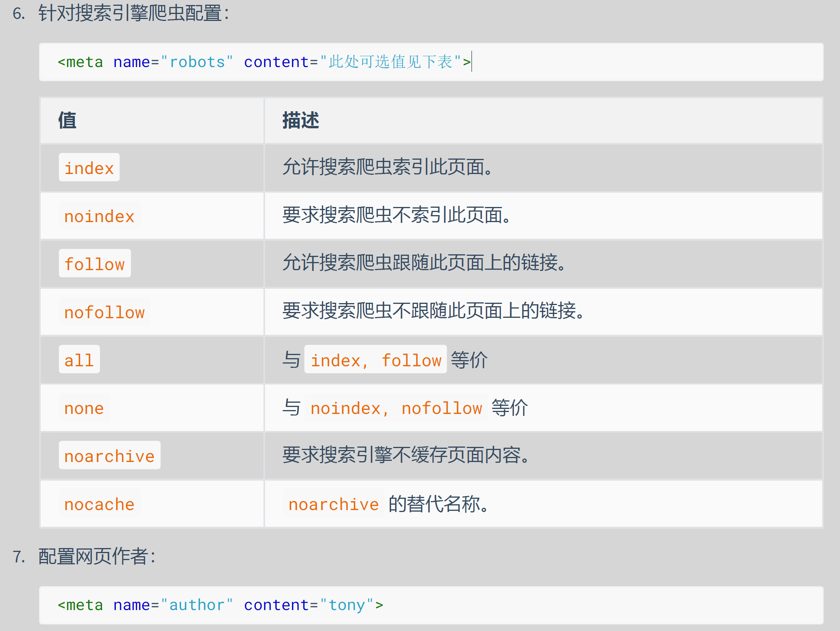Click the 'index' code value cell

(x=89, y=168)
